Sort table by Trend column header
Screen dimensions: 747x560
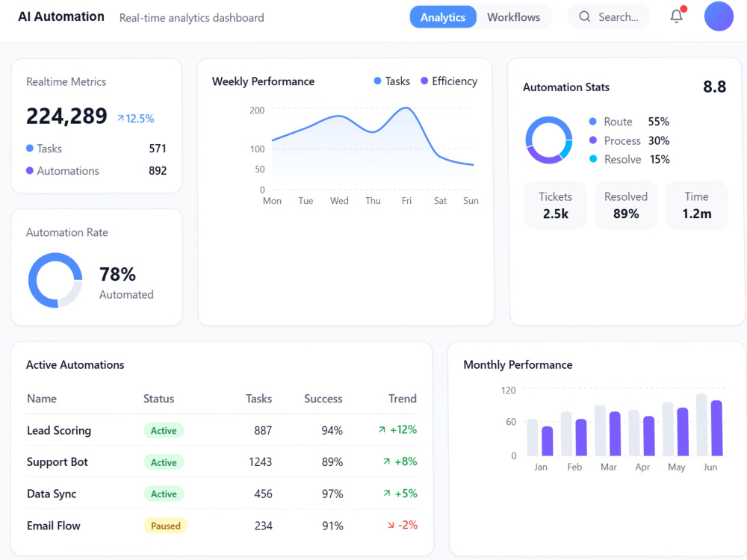tap(403, 399)
